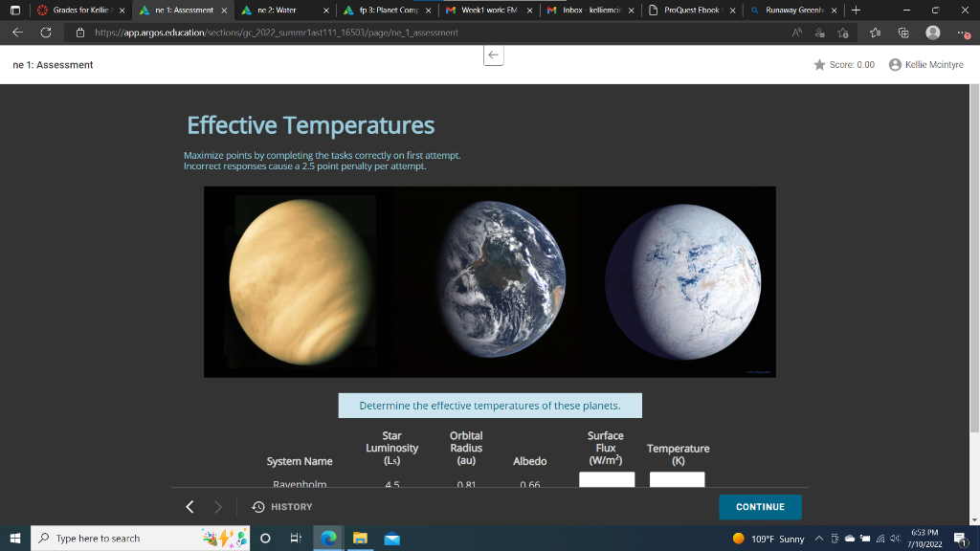Go to next page chevron

pyautogui.click(x=217, y=507)
